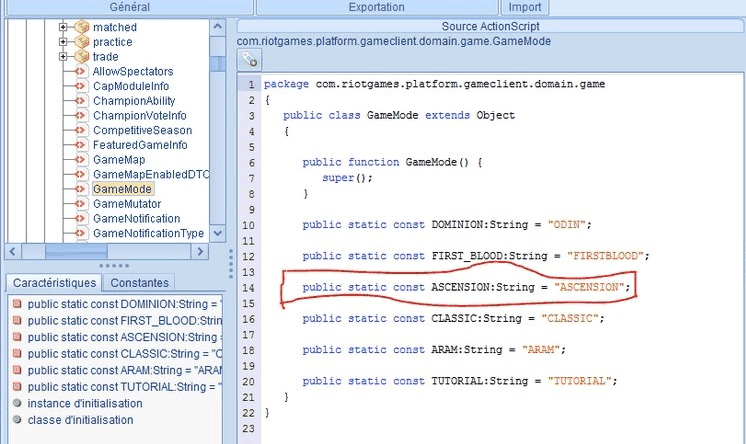This screenshot has height=444, width=746.
Task: Select classe d'initialisation in the list
Action: 80,420
